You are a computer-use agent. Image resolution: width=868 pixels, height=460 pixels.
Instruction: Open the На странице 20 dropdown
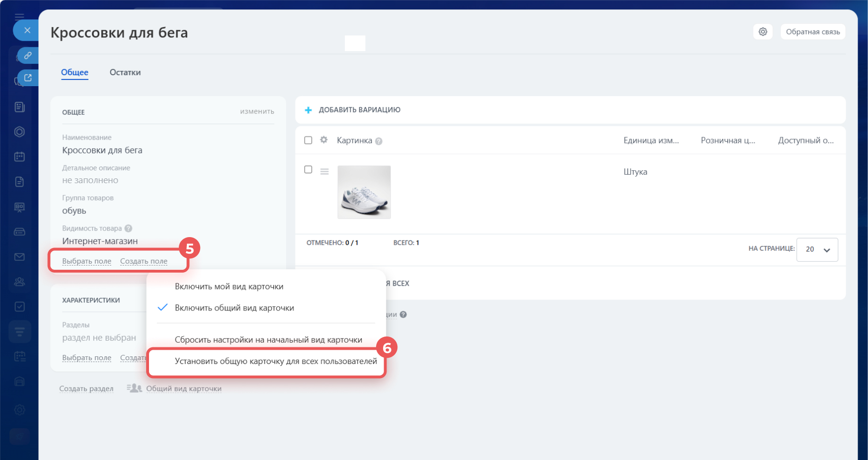817,249
